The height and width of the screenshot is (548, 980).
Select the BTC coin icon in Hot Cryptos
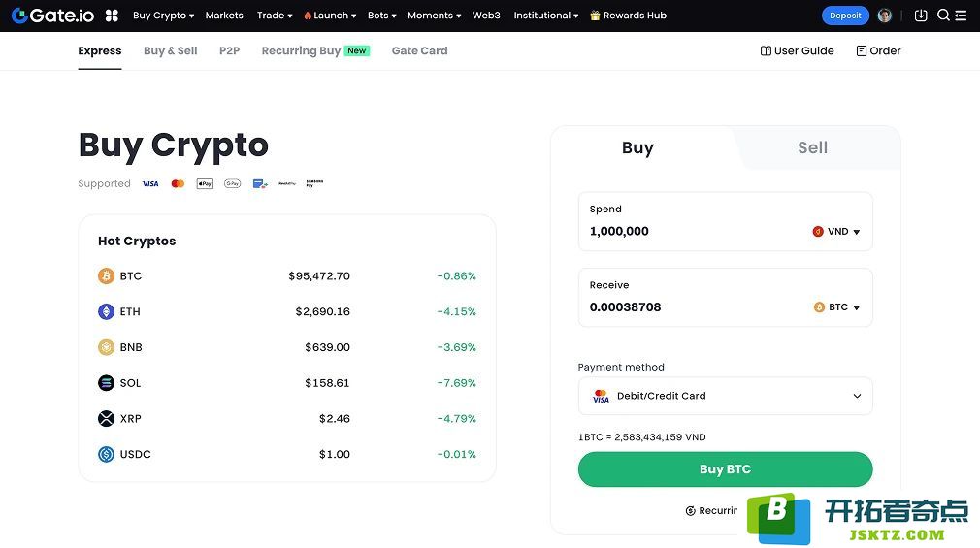(107, 275)
